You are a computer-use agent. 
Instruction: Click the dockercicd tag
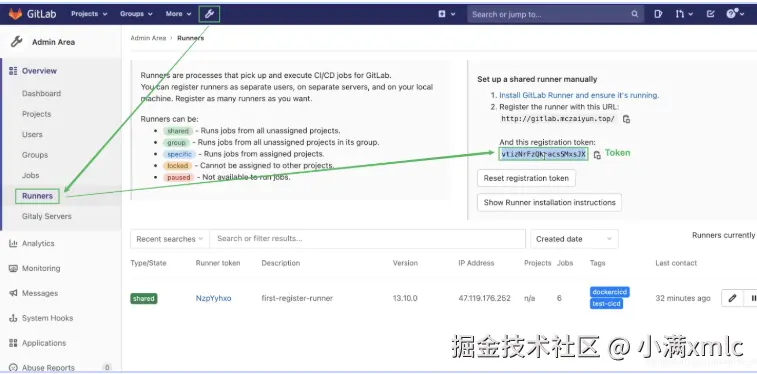click(x=610, y=292)
